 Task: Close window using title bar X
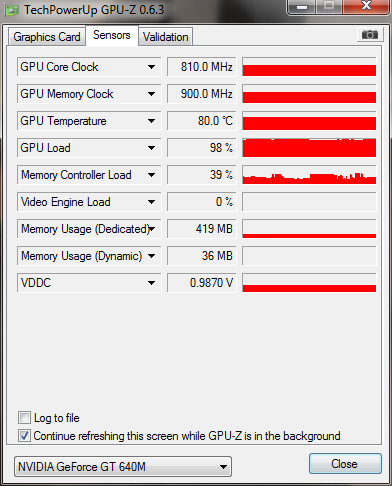click(366, 6)
